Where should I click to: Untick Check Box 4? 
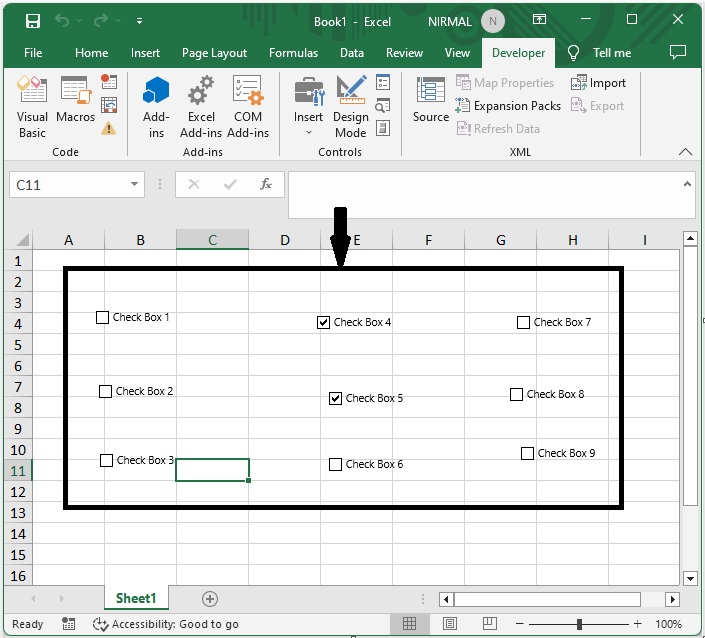pos(323,322)
